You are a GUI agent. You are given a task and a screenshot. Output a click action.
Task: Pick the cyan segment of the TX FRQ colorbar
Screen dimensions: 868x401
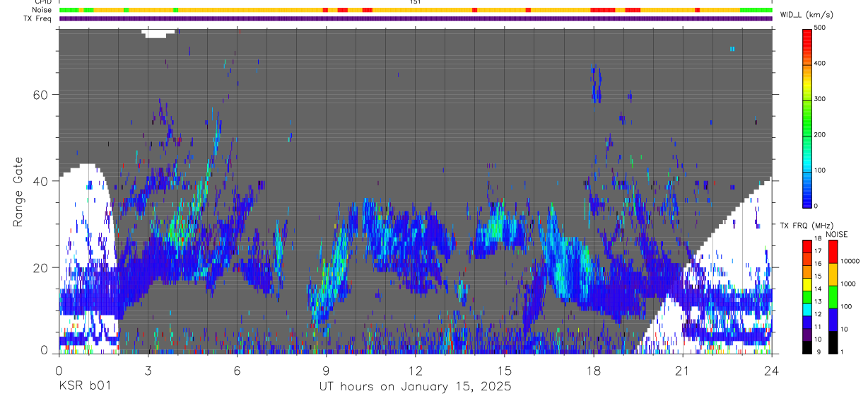(807, 308)
